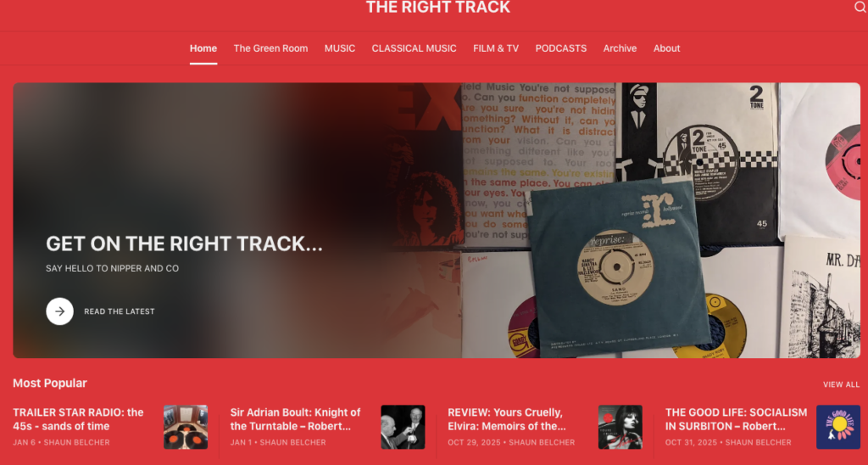Open Sir Adrian Boult article
The image size is (868, 465).
(x=295, y=419)
